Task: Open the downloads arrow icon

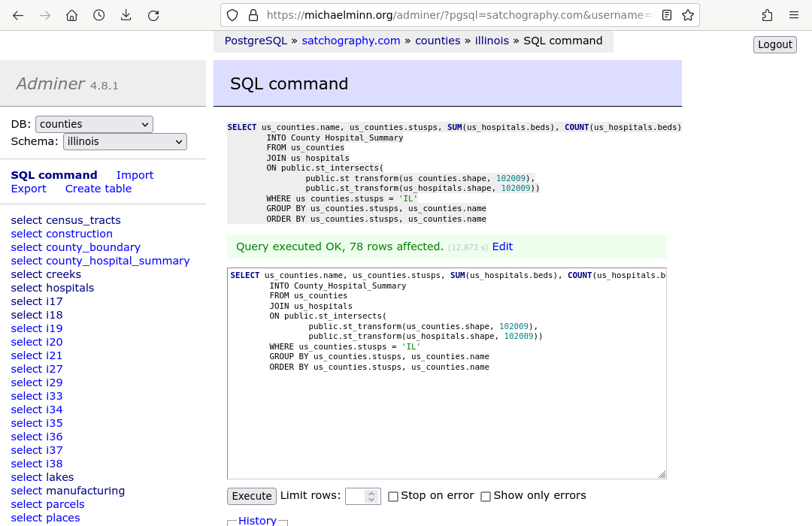Action: coord(126,15)
